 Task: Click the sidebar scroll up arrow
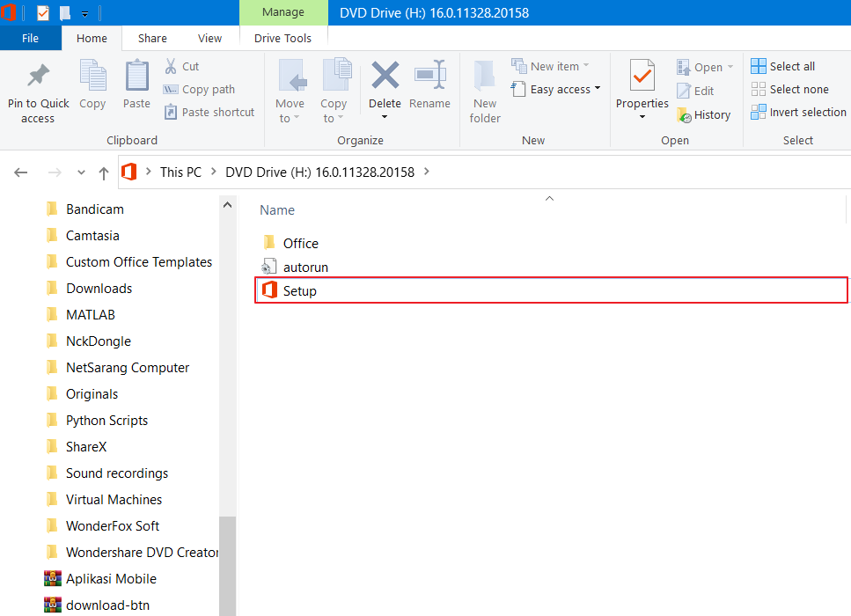point(227,205)
